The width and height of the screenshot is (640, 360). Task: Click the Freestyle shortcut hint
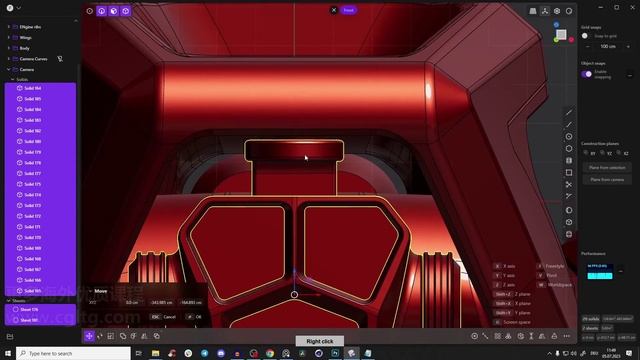[551, 266]
